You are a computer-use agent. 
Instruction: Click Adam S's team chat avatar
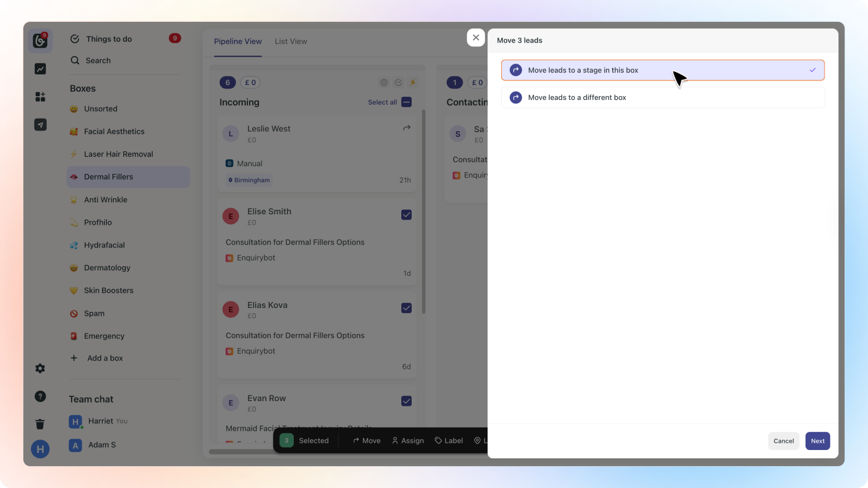[x=75, y=445]
